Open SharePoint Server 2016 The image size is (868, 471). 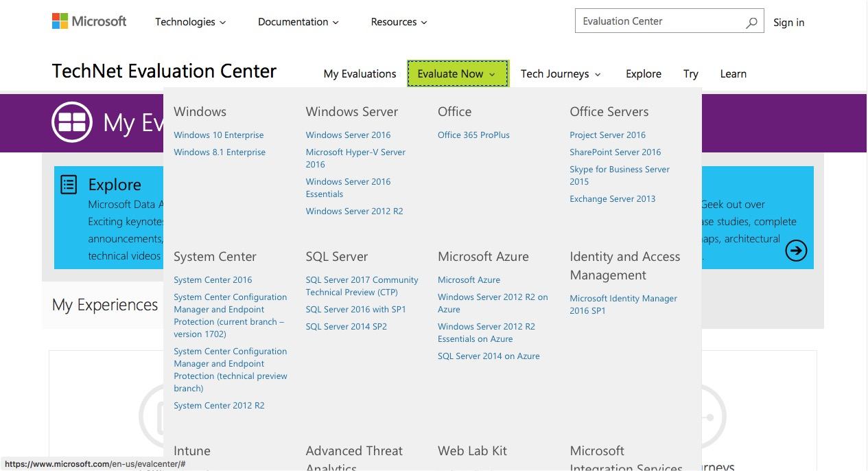615,152
